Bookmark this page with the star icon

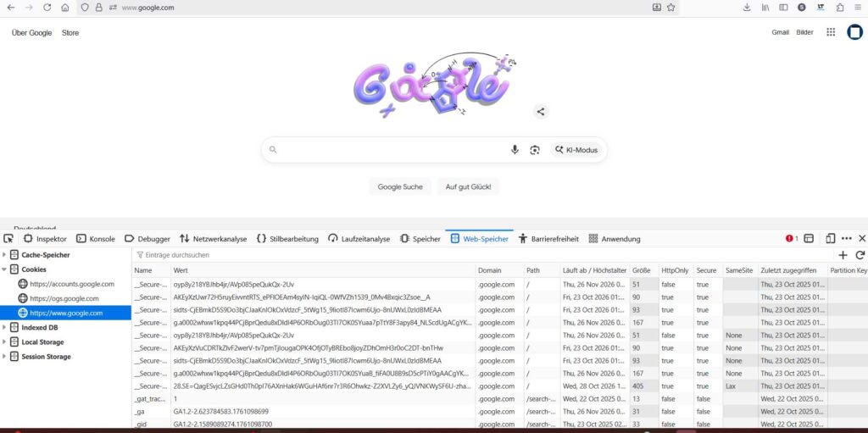click(x=671, y=7)
